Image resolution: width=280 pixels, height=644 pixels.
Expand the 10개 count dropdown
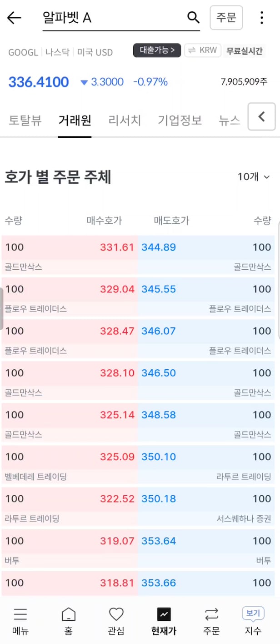[254, 177]
